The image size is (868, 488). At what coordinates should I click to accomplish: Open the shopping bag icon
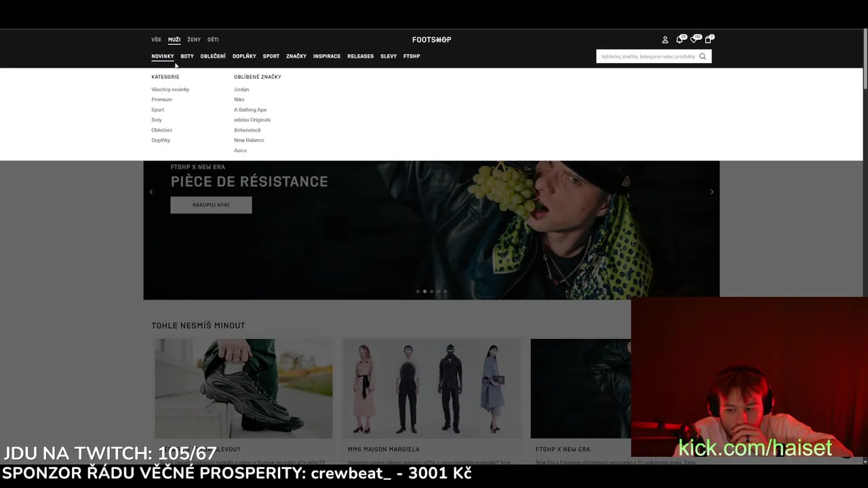708,39
